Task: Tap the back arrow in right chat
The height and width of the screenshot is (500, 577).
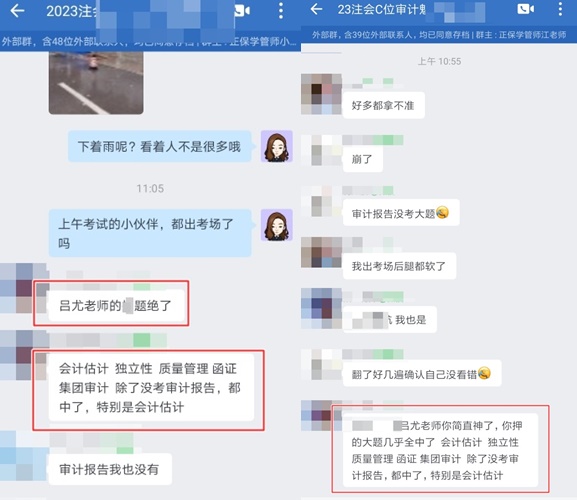Action: click(316, 9)
